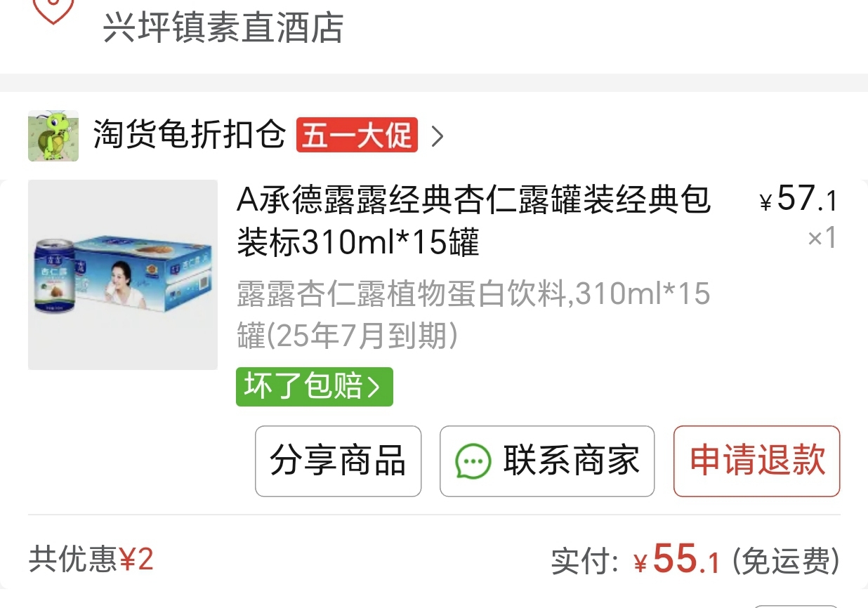Contact the seller via the 联系商家 label
Image resolution: width=868 pixels, height=608 pixels.
pos(572,461)
